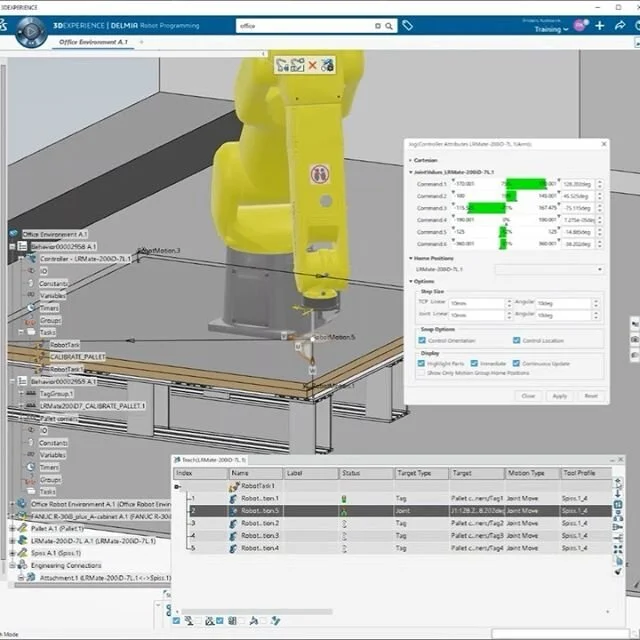The image size is (640, 640).
Task: Enable Show Only Motion Group Home Positions
Action: (421, 373)
